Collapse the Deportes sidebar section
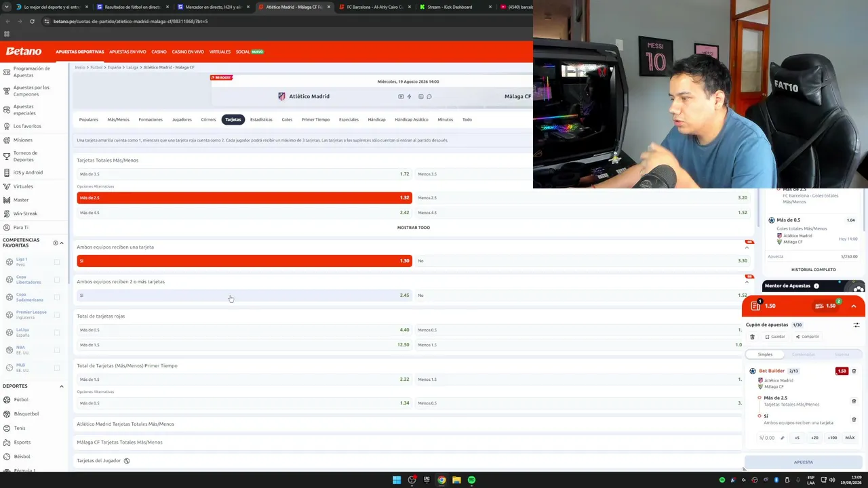868x488 pixels. [62, 386]
